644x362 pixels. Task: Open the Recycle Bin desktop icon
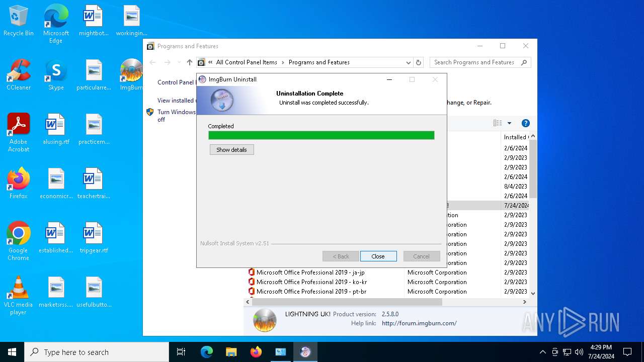[19, 21]
